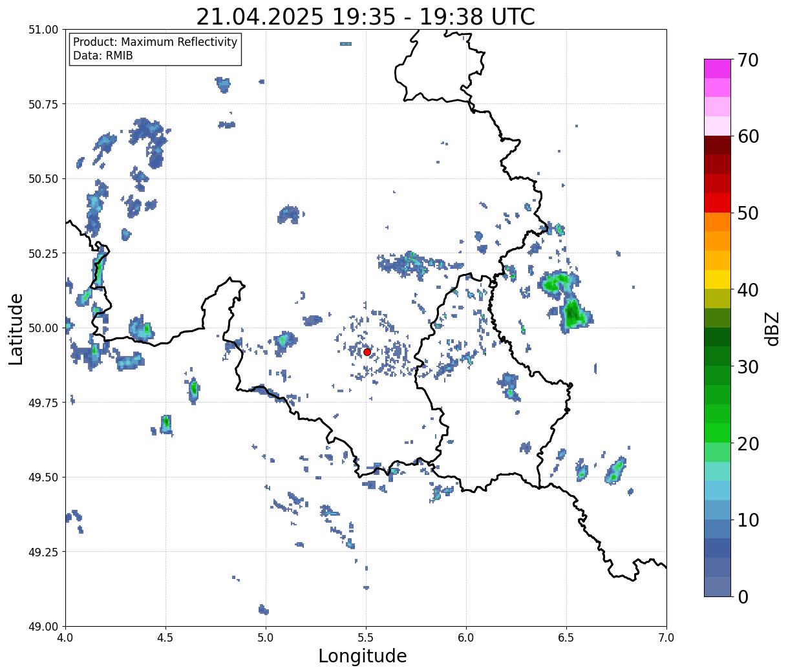The height and width of the screenshot is (672, 788).
Task: Click the latitude tick label 50.00
Action: coord(43,328)
